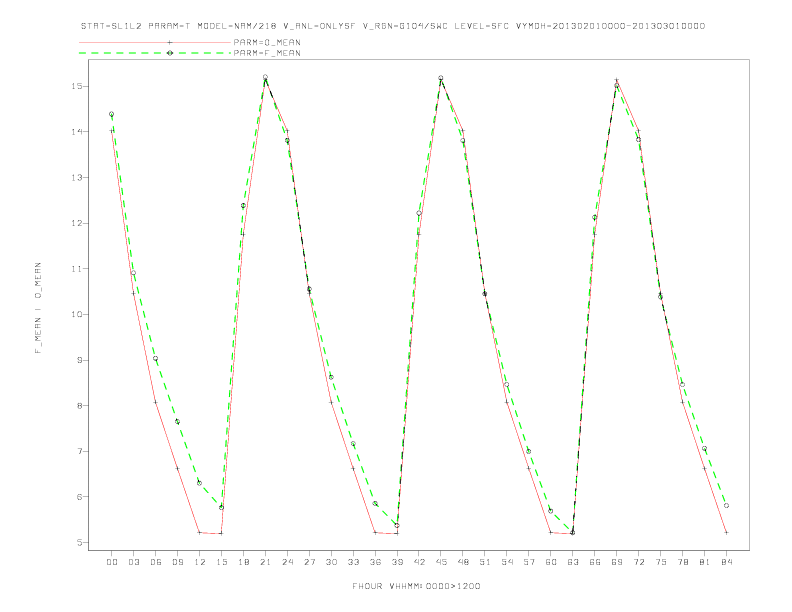The image size is (792, 612).
Task: Click the V_ANL=ONLYSF text in the title
Action: point(320,26)
